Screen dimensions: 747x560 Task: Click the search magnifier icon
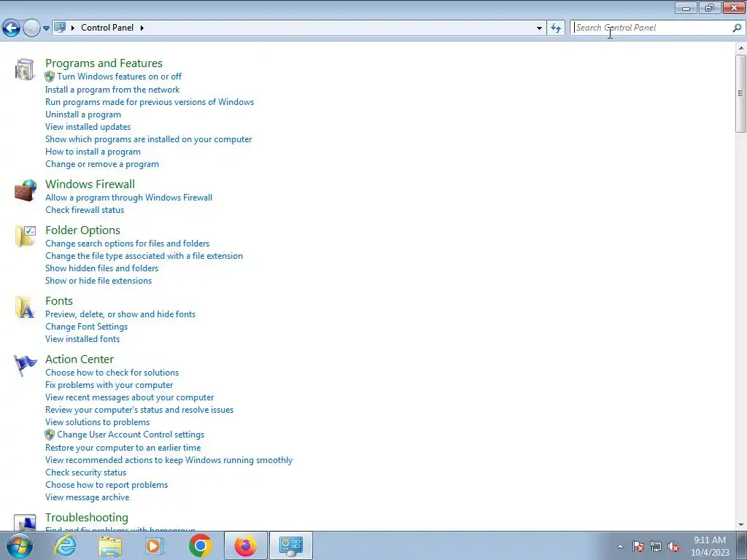pyautogui.click(x=737, y=28)
